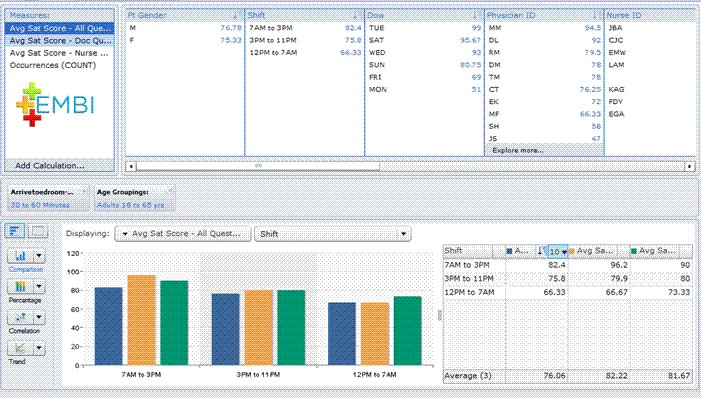Select the Trend line chart icon

(x=20, y=347)
